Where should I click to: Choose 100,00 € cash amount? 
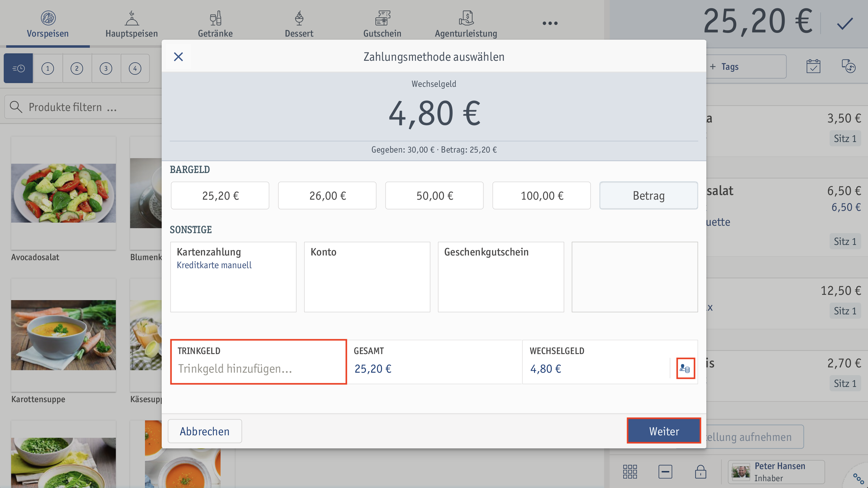(x=541, y=196)
